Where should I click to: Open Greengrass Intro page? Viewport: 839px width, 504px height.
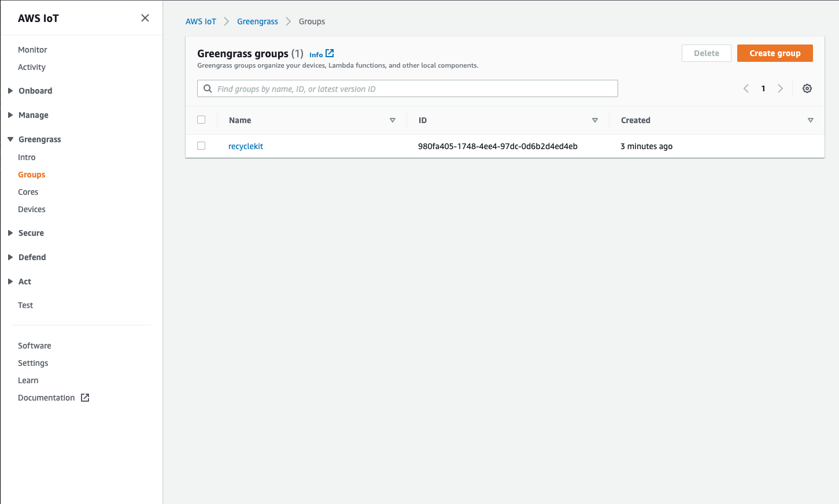click(x=27, y=157)
